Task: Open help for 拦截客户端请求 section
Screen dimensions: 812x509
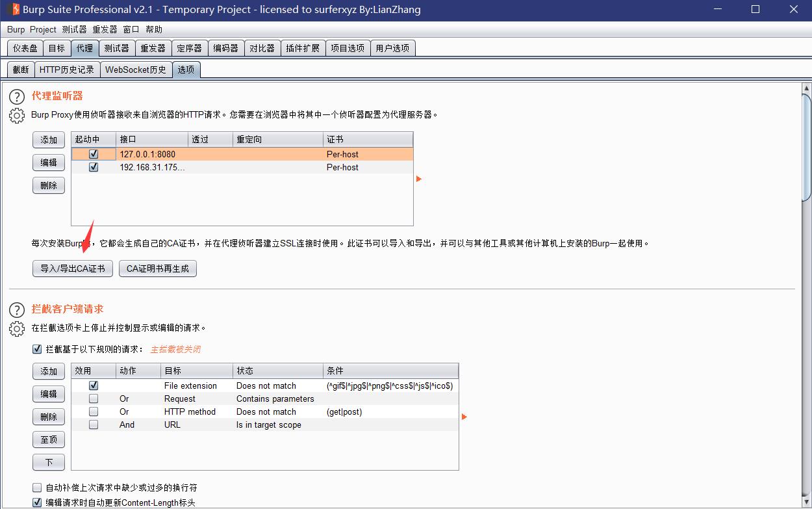Action: [17, 311]
